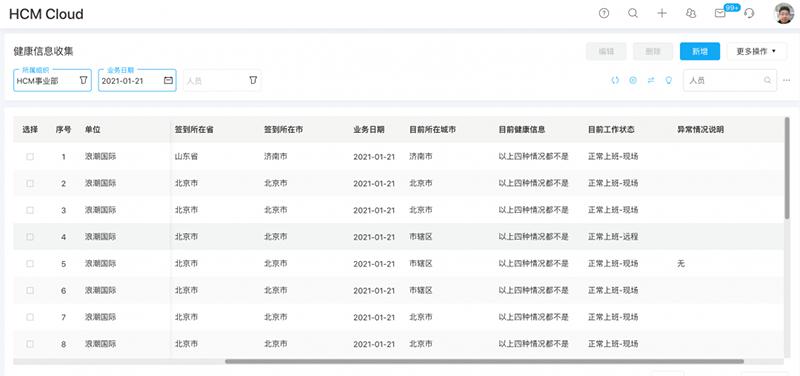Click filter icon in 所属组织 field
The image size is (800, 376).
[84, 81]
